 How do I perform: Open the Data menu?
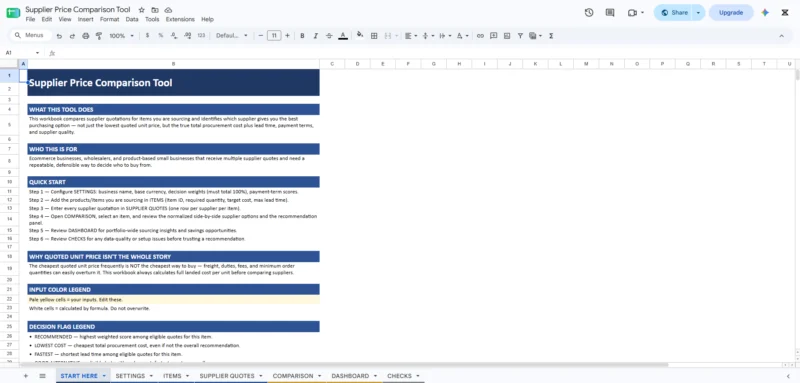tap(132, 19)
